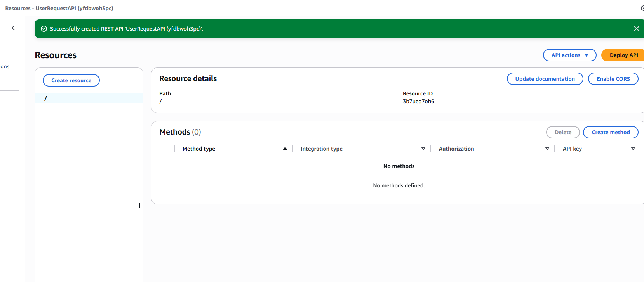
Task: Click the Create resource button
Action: [x=71, y=80]
